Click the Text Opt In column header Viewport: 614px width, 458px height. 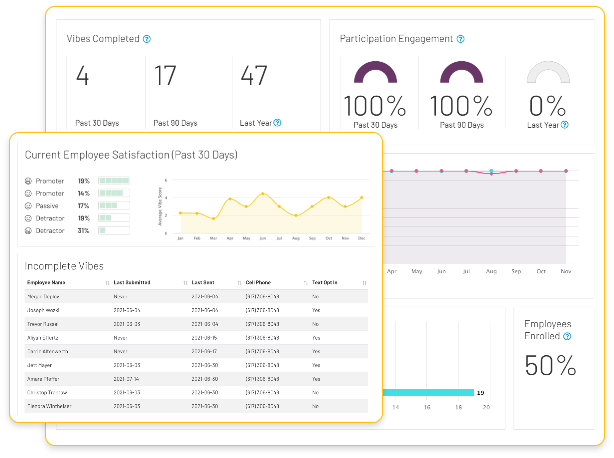[325, 282]
